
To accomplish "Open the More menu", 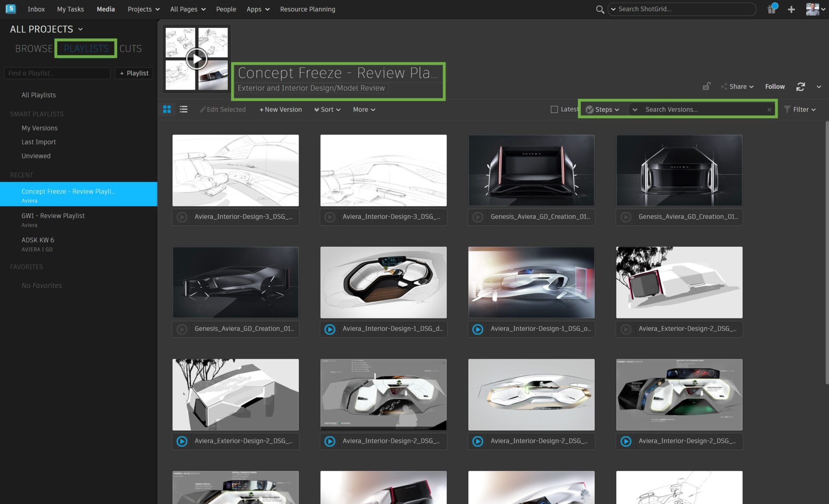I will click(364, 109).
